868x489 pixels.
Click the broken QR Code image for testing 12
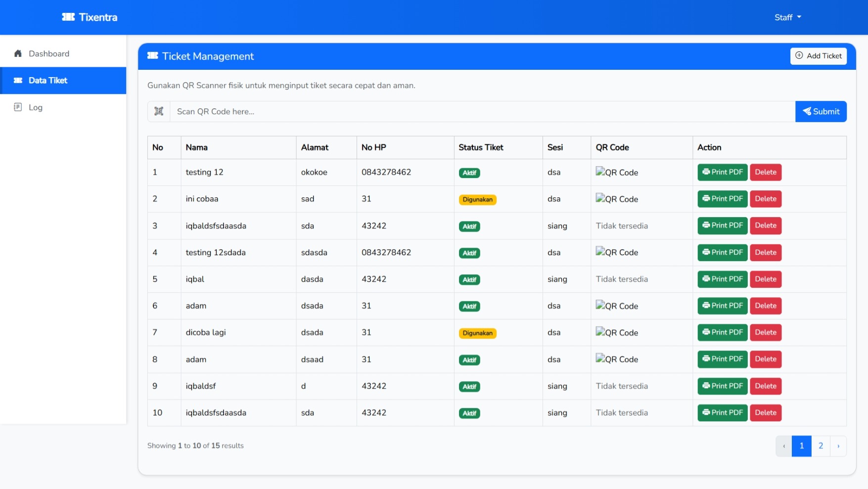[616, 172]
